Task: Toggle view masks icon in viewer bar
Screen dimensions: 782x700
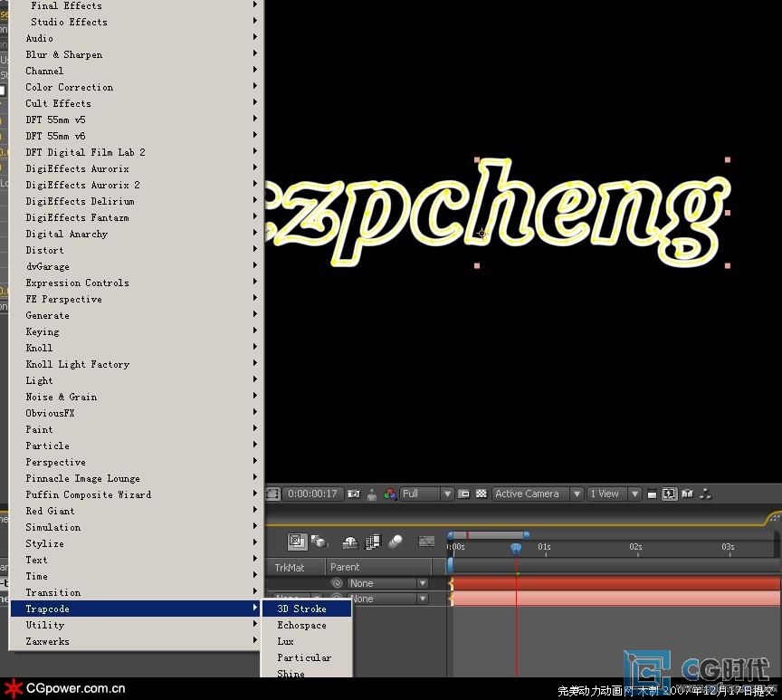Action: 272,494
